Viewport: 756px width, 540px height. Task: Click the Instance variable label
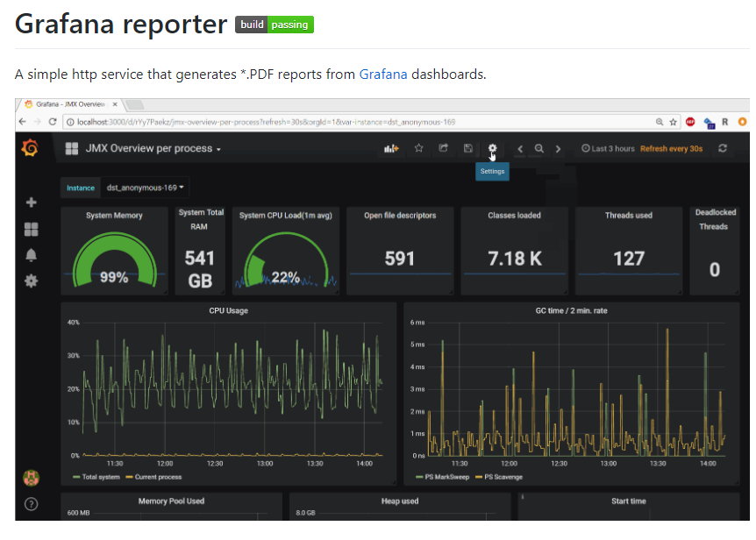click(81, 188)
